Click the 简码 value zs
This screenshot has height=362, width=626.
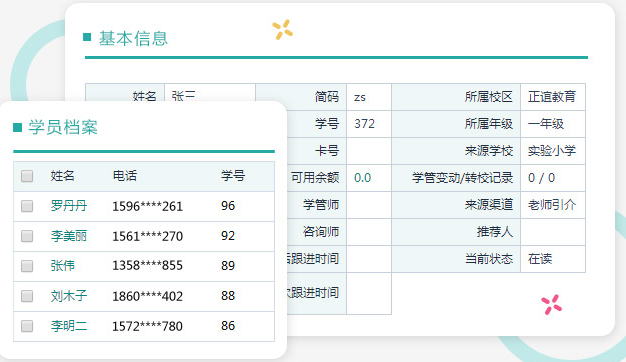(360, 97)
